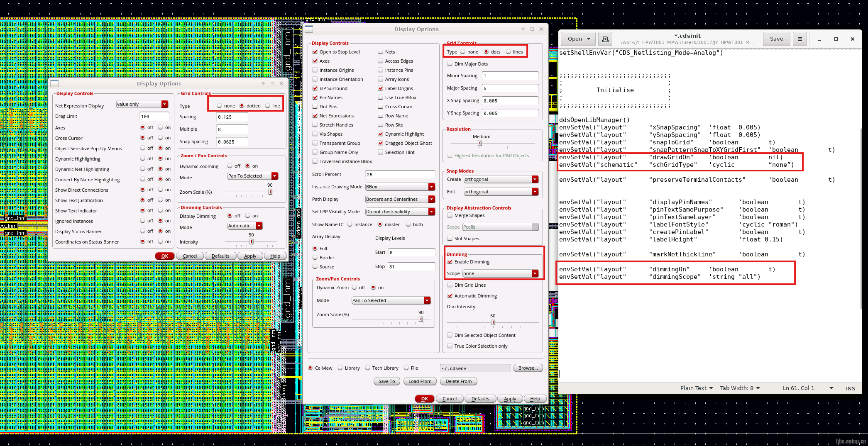Open Instance Drawing Mode BBox dropdown
Image resolution: width=868 pixels, height=446 pixels.
400,187
